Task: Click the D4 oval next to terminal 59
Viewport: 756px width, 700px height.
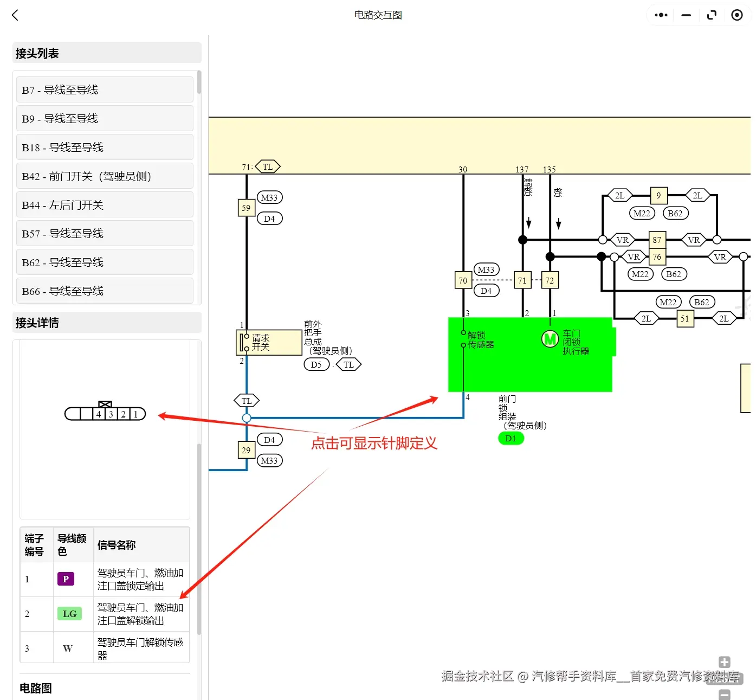Action: coord(269,219)
